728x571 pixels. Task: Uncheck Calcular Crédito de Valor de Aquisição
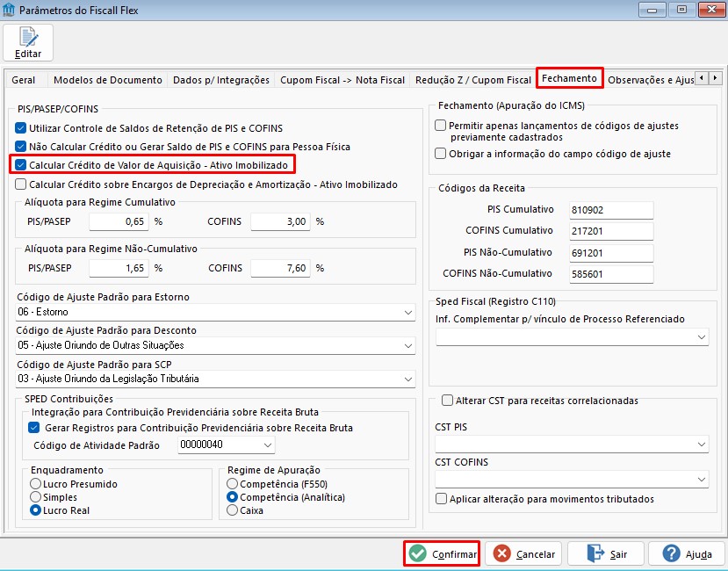pos(20,165)
